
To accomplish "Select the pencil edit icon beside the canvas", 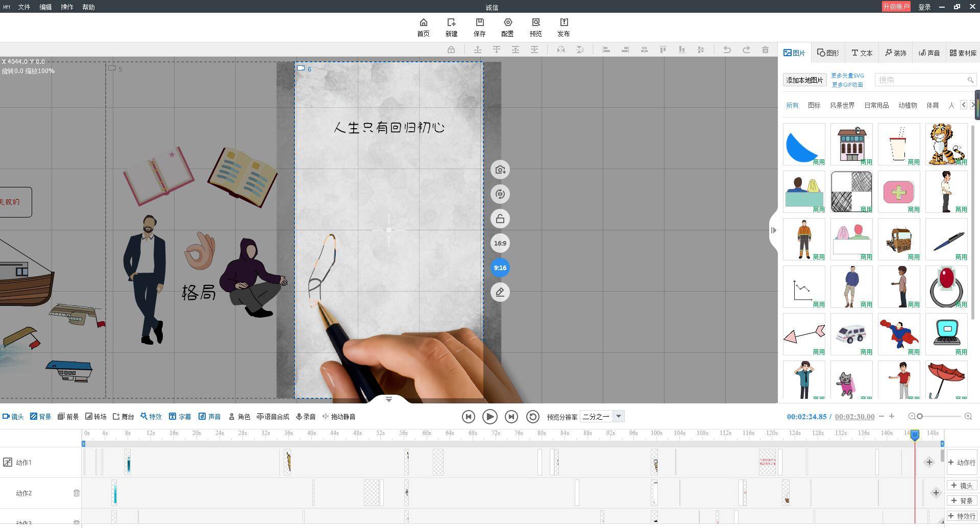I will point(500,292).
